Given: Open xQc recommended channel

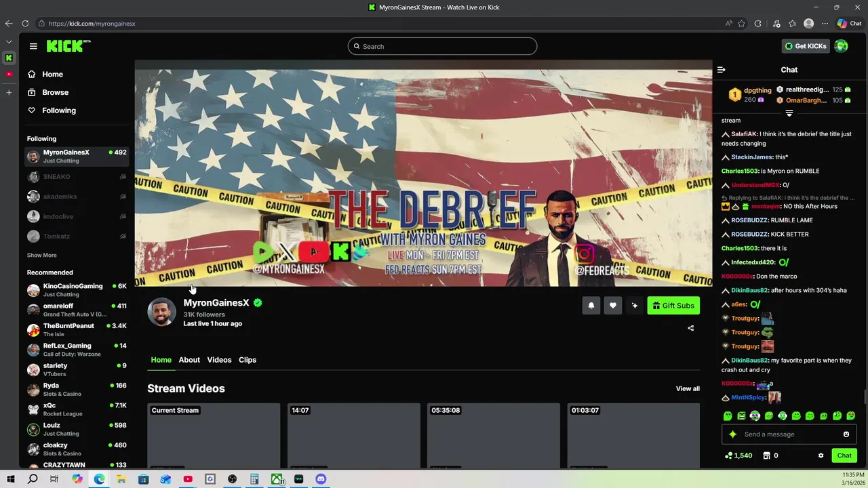Looking at the screenshot, I should tap(77, 409).
